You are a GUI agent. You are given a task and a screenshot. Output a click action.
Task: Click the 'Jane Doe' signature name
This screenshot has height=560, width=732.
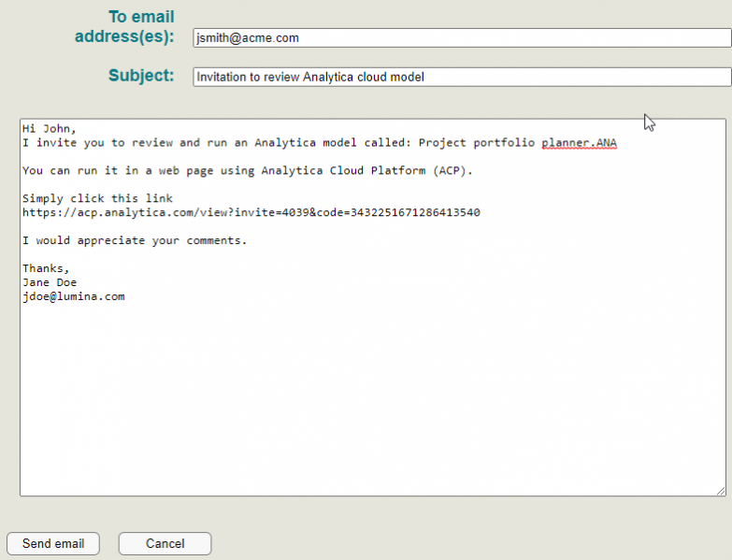pos(50,282)
